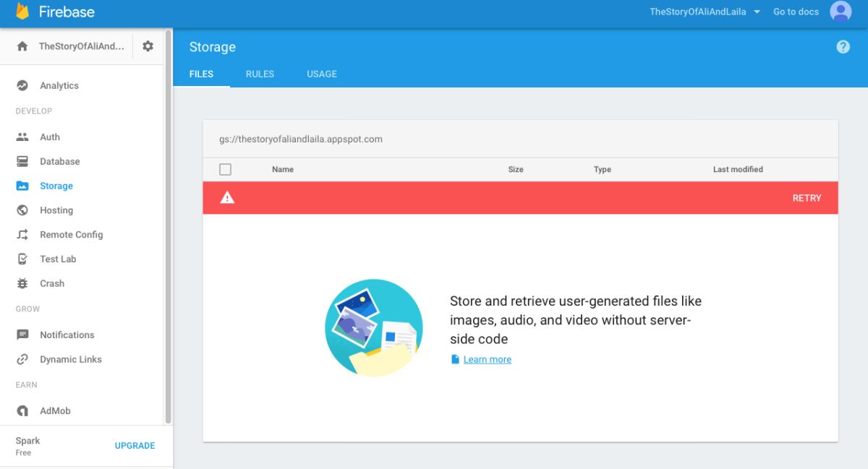Viewport: 868px width, 469px height.
Task: Click the Spark Free plan label
Action: pyautogui.click(x=28, y=446)
